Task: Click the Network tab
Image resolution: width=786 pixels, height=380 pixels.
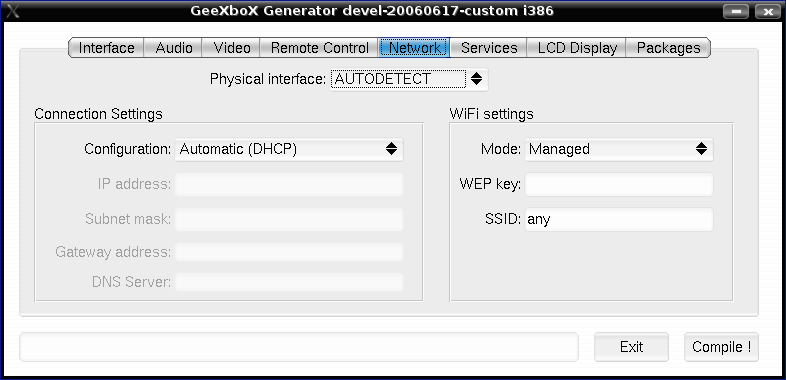Action: click(414, 48)
